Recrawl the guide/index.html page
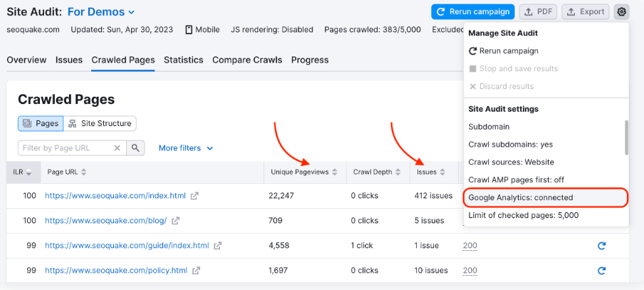The height and width of the screenshot is (290, 644). click(602, 246)
